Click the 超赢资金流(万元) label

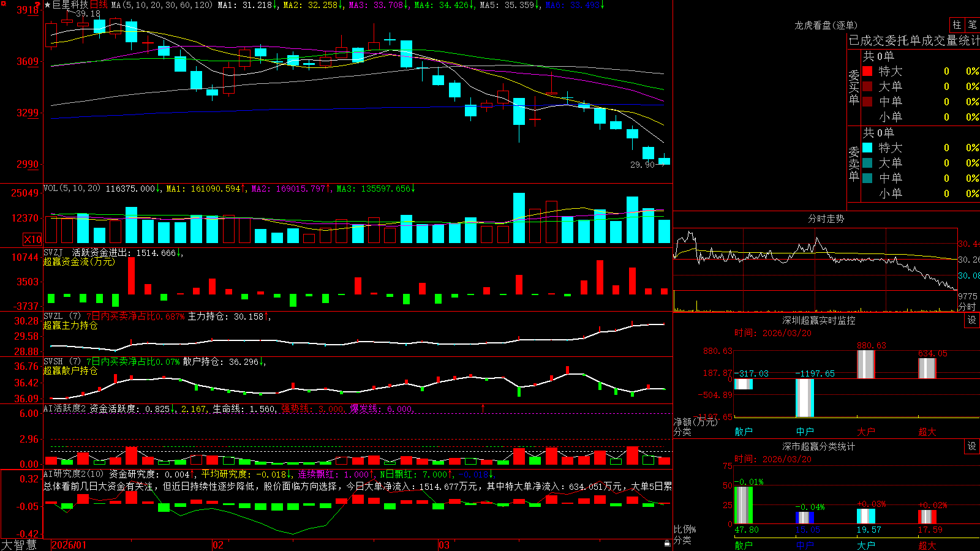79,261
